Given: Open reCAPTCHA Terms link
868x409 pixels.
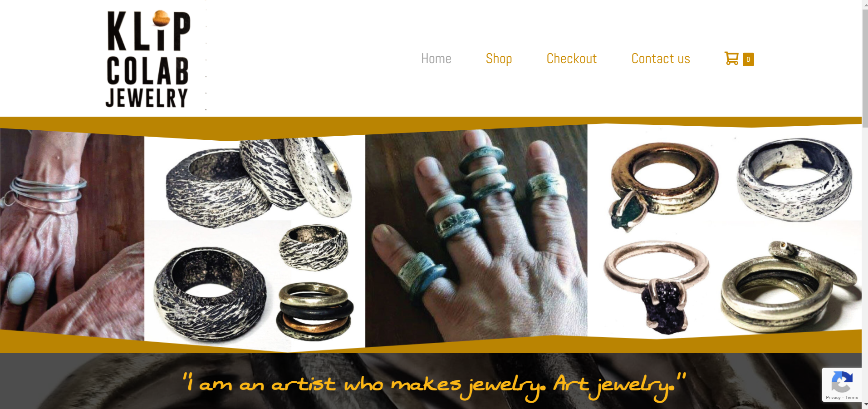Looking at the screenshot, I should tap(852, 398).
